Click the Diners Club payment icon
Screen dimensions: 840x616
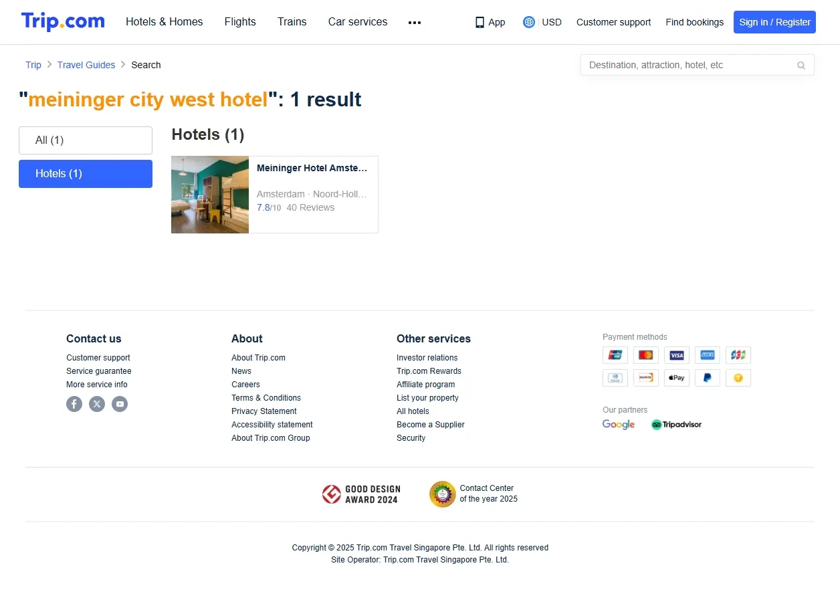point(615,378)
